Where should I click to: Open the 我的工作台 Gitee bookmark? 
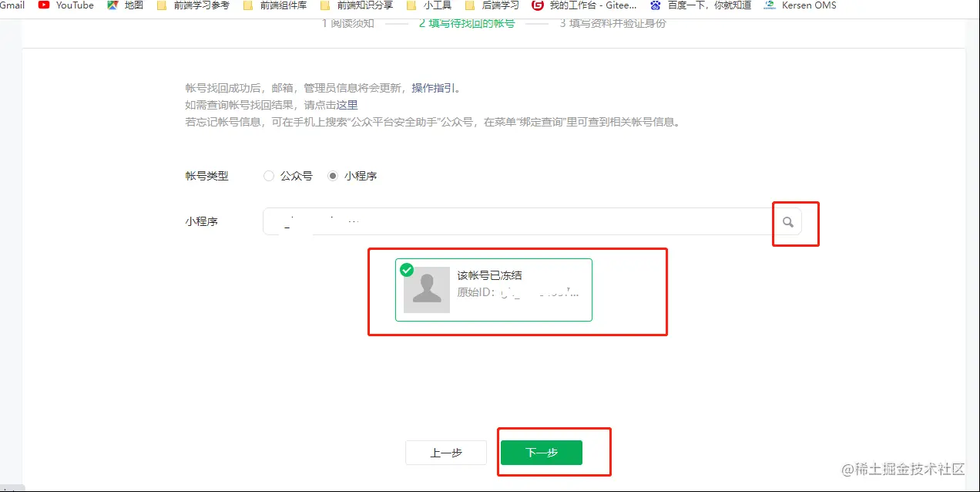[584, 5]
